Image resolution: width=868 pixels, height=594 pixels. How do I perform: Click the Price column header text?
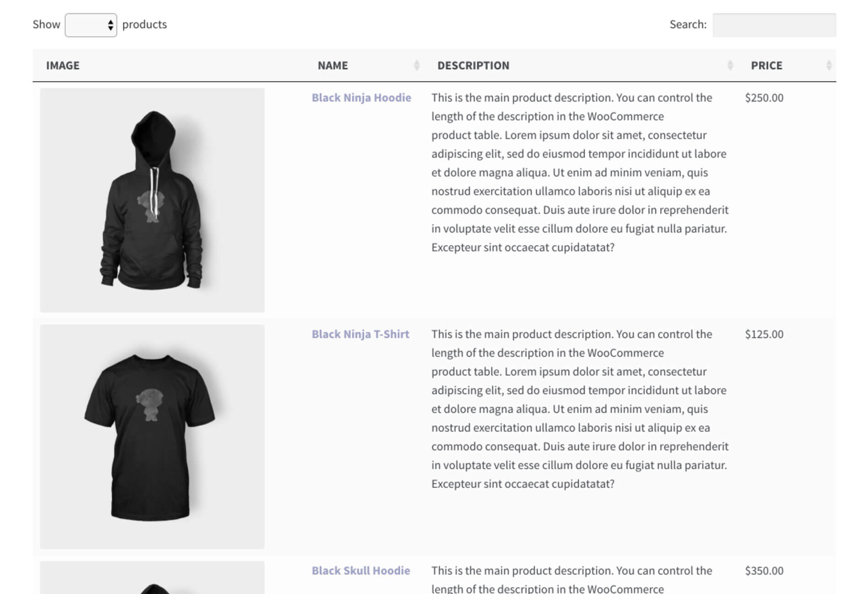[x=766, y=65]
